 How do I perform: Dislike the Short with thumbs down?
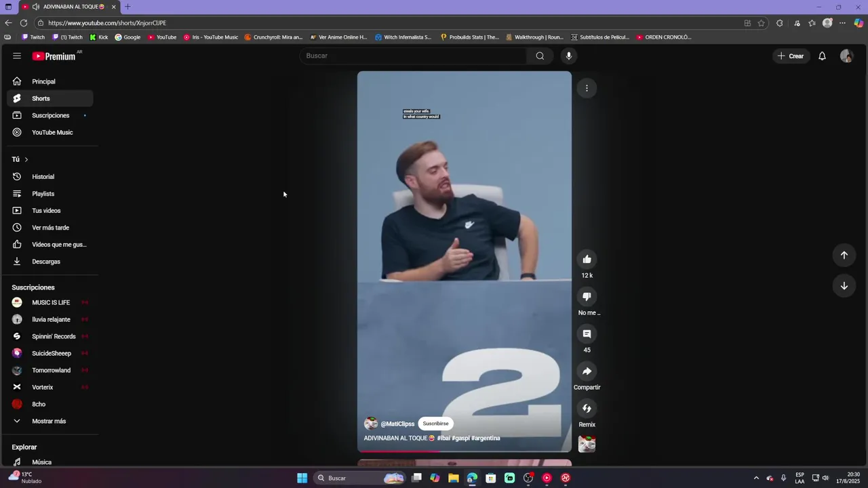pos(587,296)
